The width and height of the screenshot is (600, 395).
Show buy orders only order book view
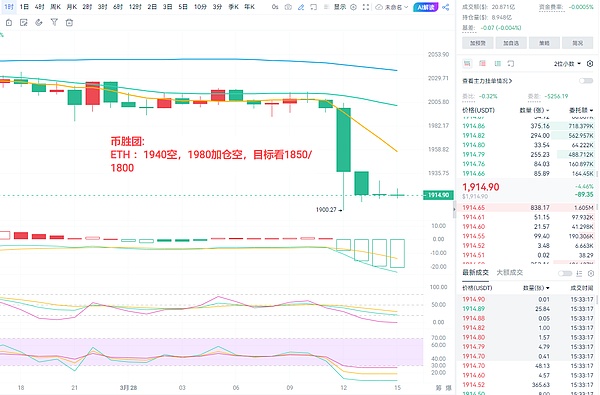(497, 64)
